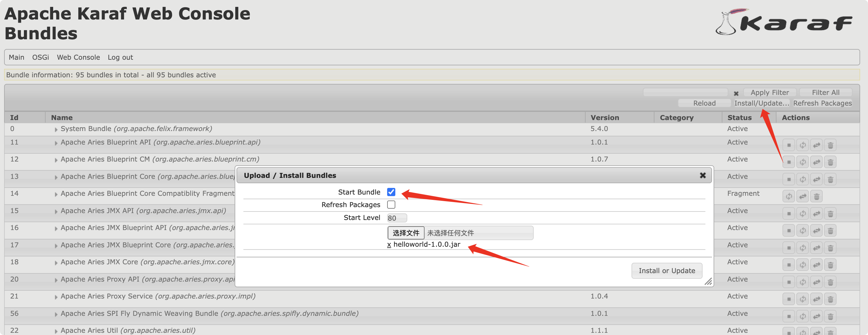The width and height of the screenshot is (868, 335).
Task: Refresh package imports for bundle 12
Action: pos(803,162)
